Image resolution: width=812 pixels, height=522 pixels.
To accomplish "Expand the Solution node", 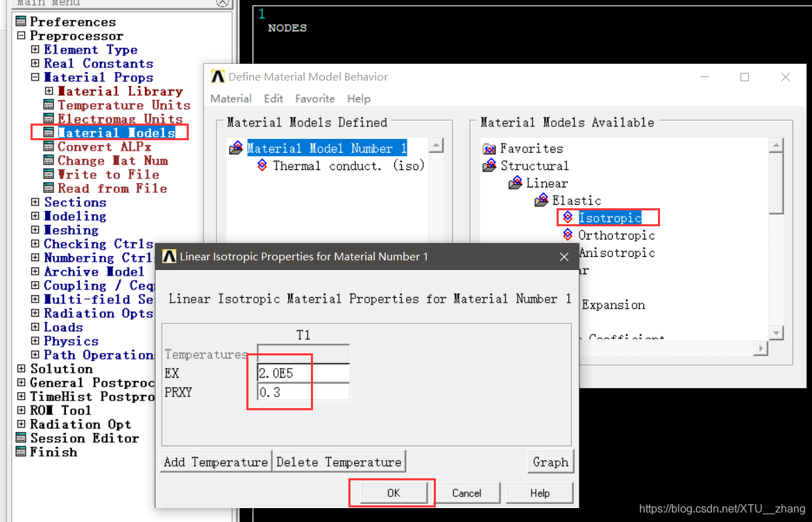I will [x=22, y=369].
